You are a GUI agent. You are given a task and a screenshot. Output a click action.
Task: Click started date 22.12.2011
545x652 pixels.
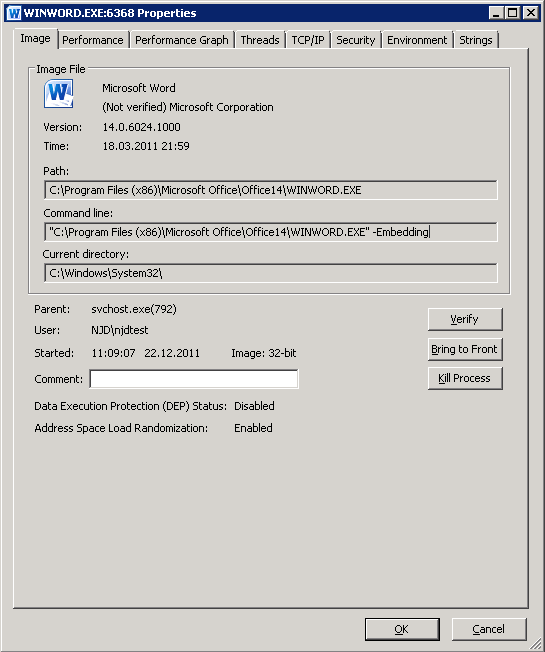click(172, 353)
